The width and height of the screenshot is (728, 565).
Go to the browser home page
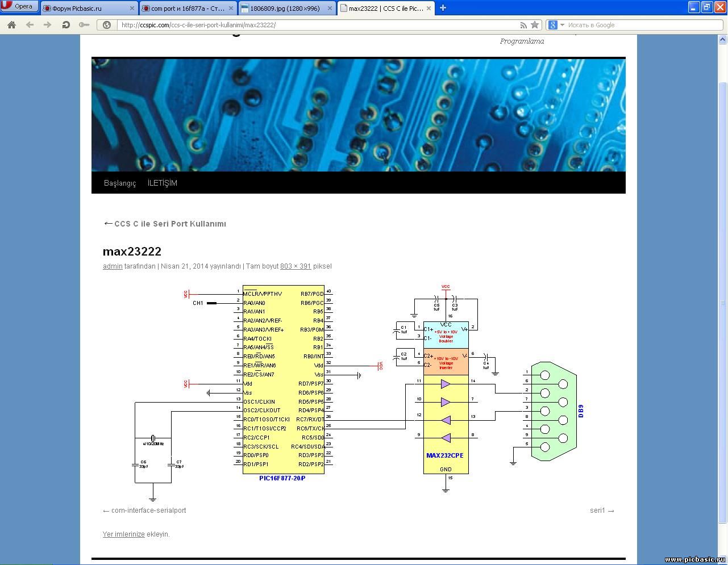[x=11, y=25]
